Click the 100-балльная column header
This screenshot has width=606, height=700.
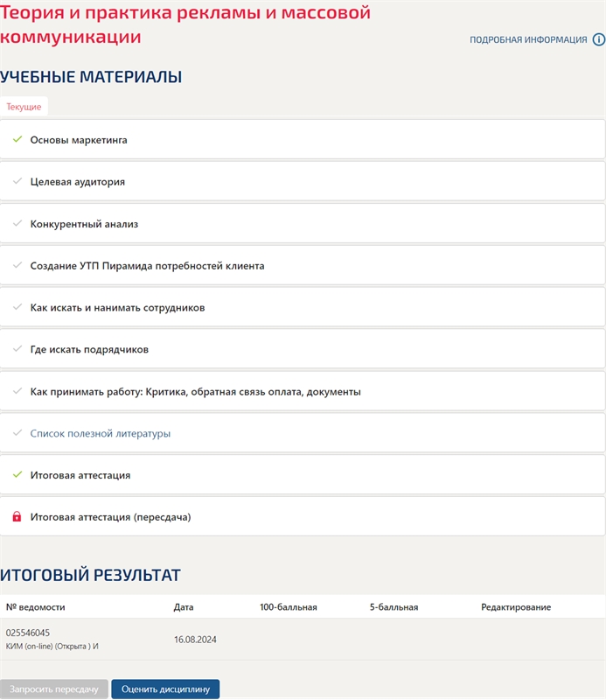tap(289, 607)
